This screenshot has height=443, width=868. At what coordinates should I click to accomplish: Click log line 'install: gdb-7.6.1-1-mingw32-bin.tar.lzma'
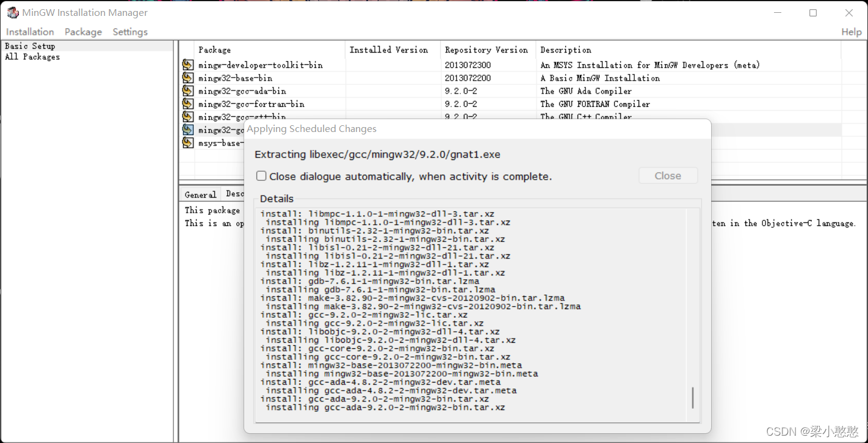pyautogui.click(x=370, y=281)
